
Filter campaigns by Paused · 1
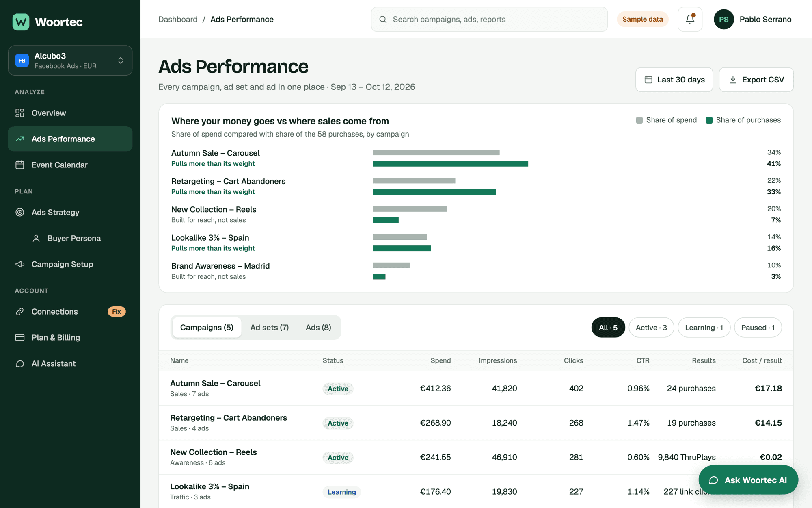[x=758, y=328]
